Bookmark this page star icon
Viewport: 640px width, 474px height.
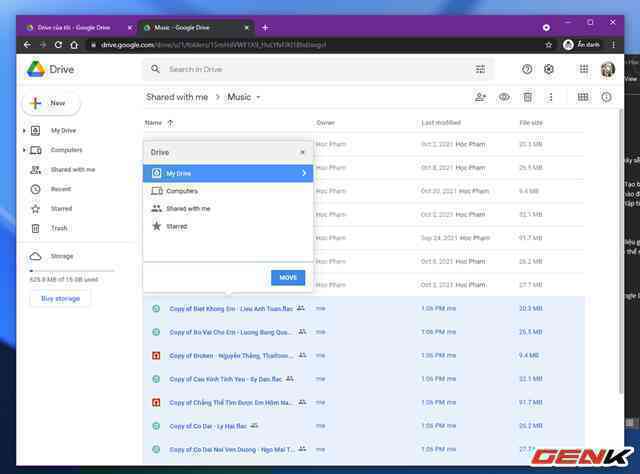click(x=549, y=45)
